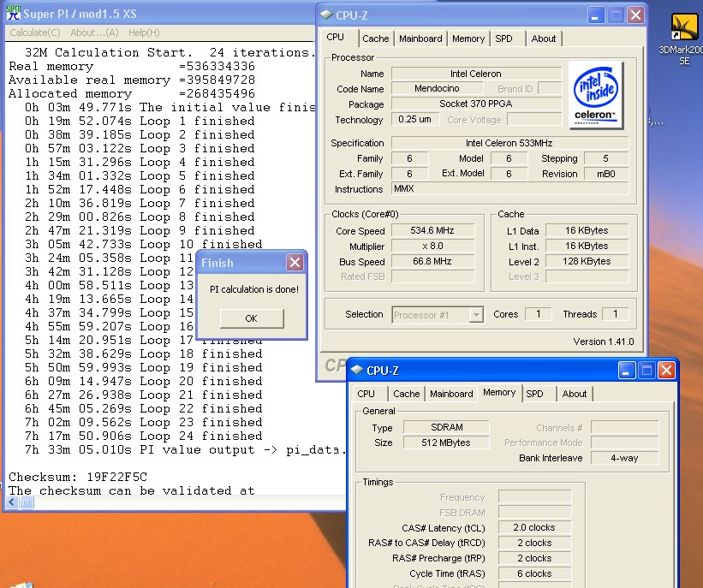703x588 pixels.
Task: Open the Help(H) menu in Super PI
Action: [144, 33]
